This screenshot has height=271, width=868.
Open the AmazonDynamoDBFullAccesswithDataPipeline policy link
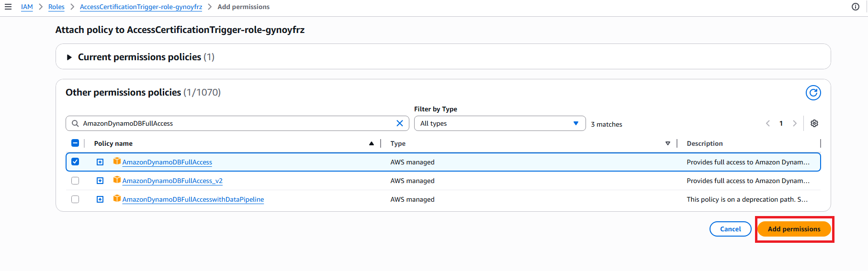pyautogui.click(x=193, y=199)
